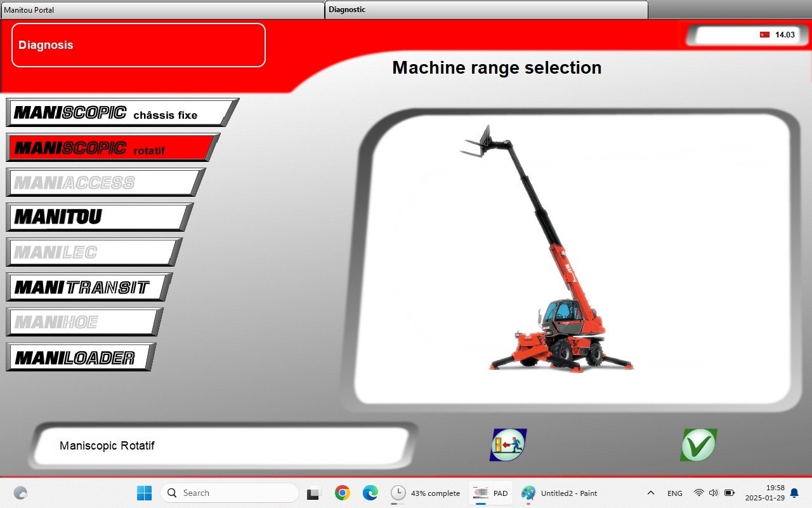Click the battery status icon
The height and width of the screenshot is (508, 812).
pyautogui.click(x=730, y=493)
